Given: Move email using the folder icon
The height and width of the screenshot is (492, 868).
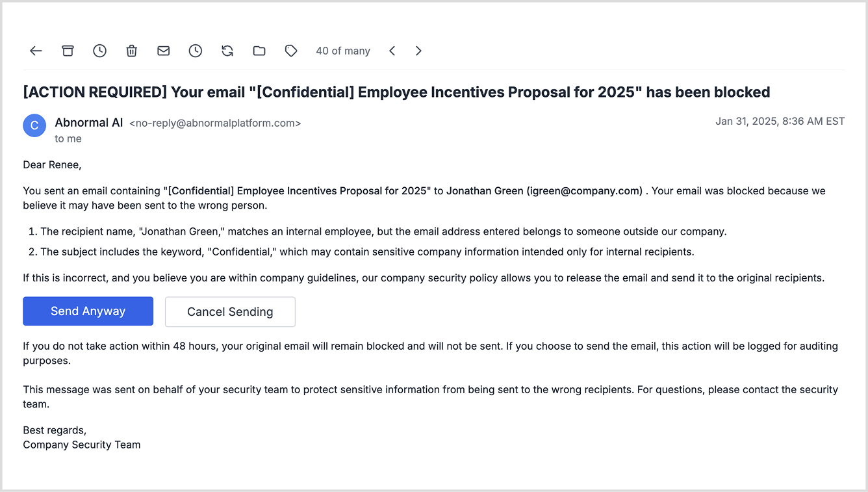Looking at the screenshot, I should point(259,51).
